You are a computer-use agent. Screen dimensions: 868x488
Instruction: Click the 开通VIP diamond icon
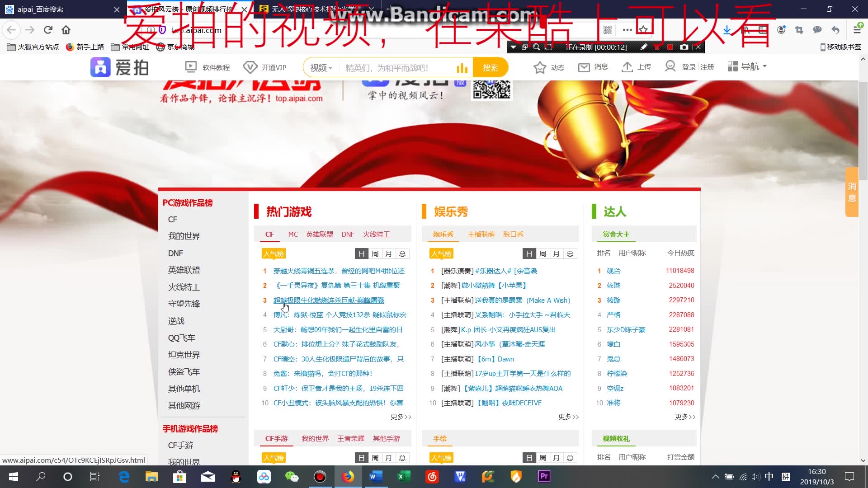pos(250,67)
